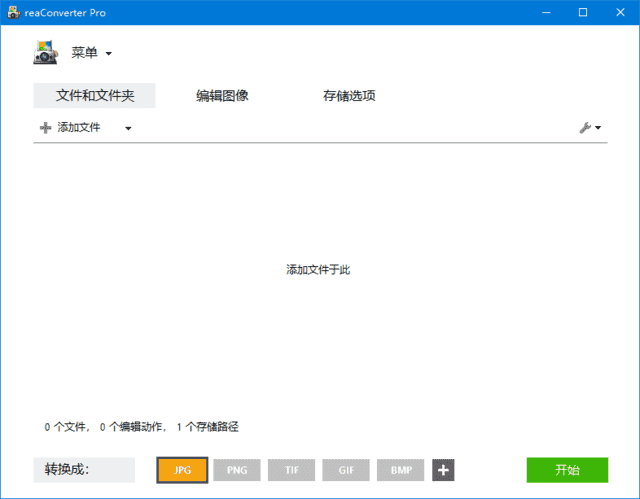This screenshot has width=640, height=499.
Task: Open the 编辑图像 tab
Action: (x=222, y=96)
